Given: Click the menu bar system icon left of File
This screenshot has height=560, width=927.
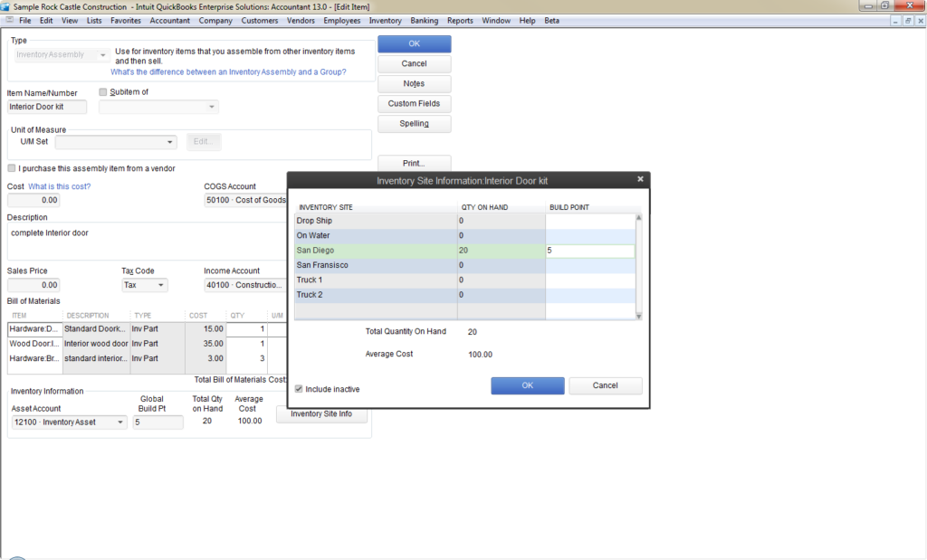Looking at the screenshot, I should point(9,20).
